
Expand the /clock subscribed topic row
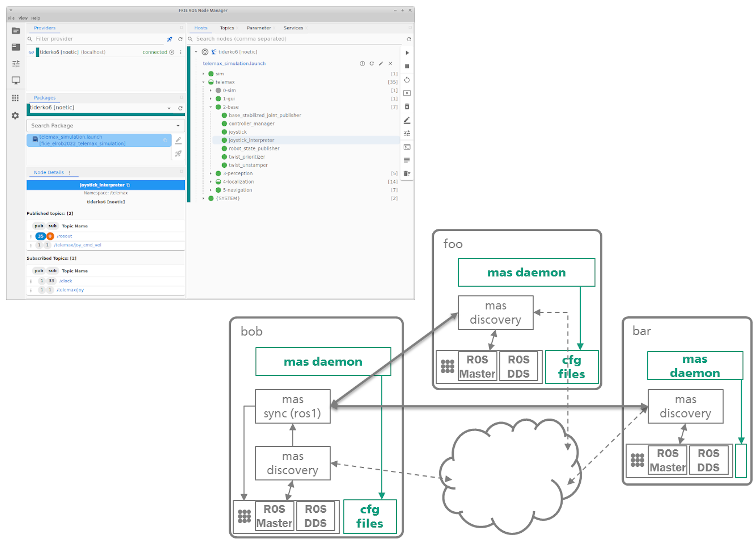coord(31,281)
